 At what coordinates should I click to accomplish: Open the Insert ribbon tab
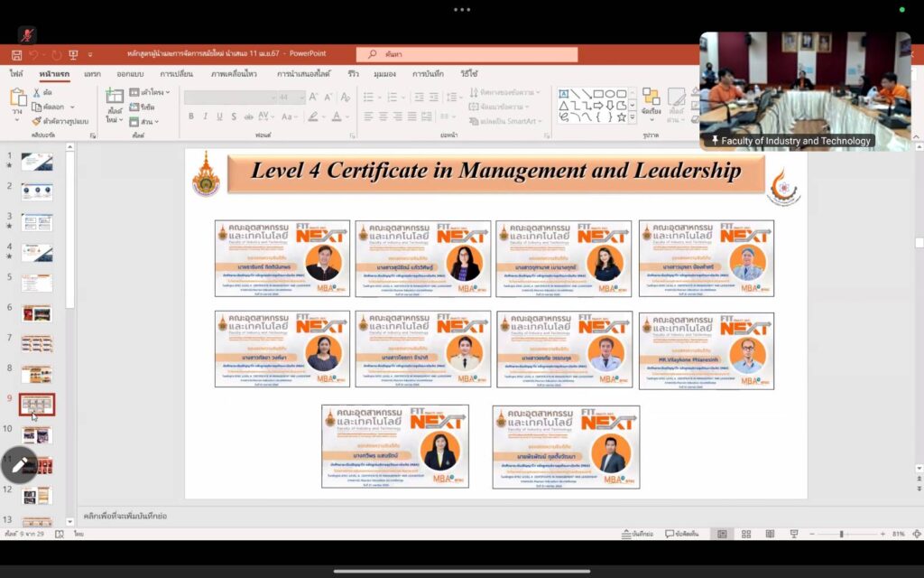point(92,74)
